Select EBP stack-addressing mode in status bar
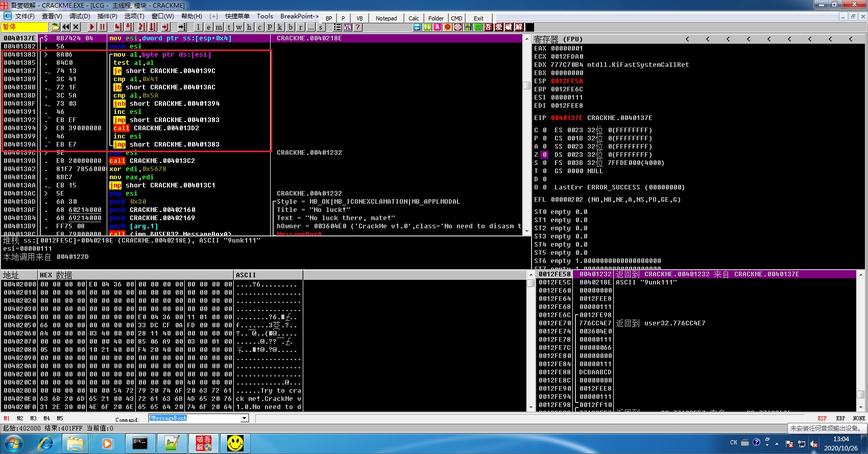Screen dimensions: 868x454 click(x=840, y=418)
